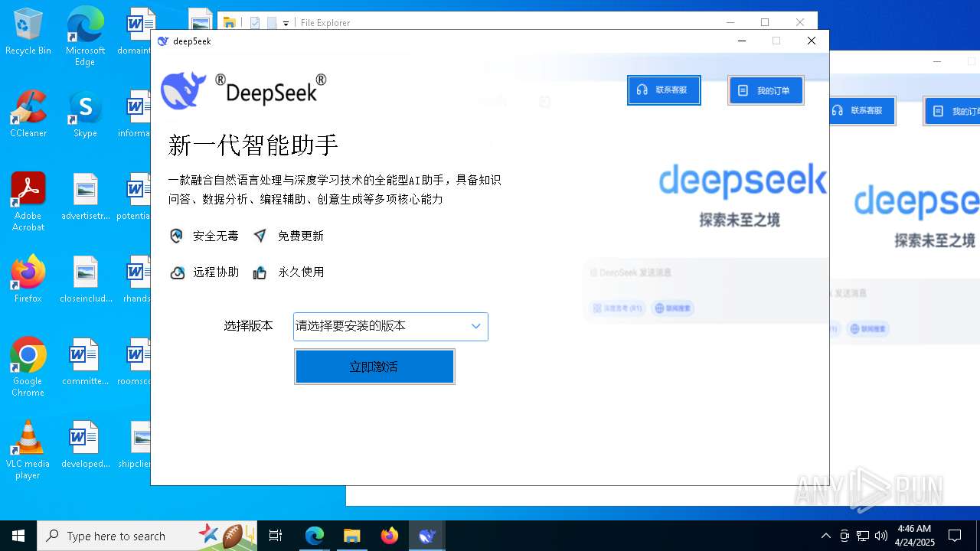Screen dimensions: 980x551
Task: Click the network tray icon
Action: 863,536
